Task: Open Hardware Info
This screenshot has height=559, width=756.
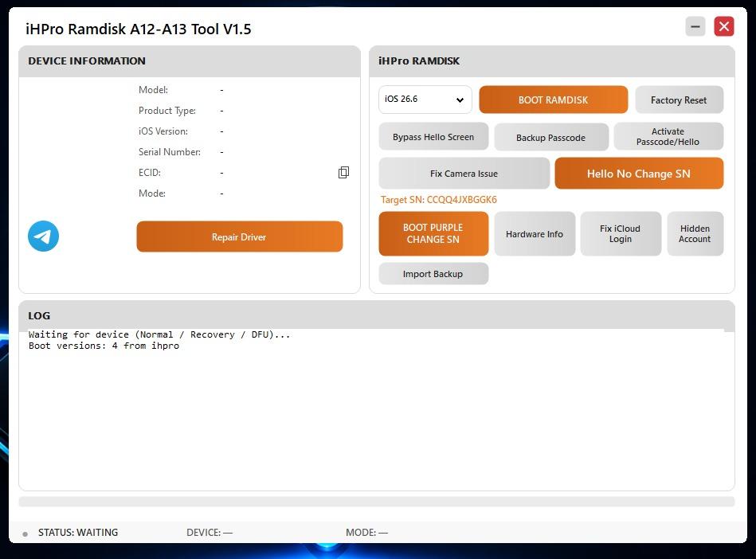Action: [535, 234]
